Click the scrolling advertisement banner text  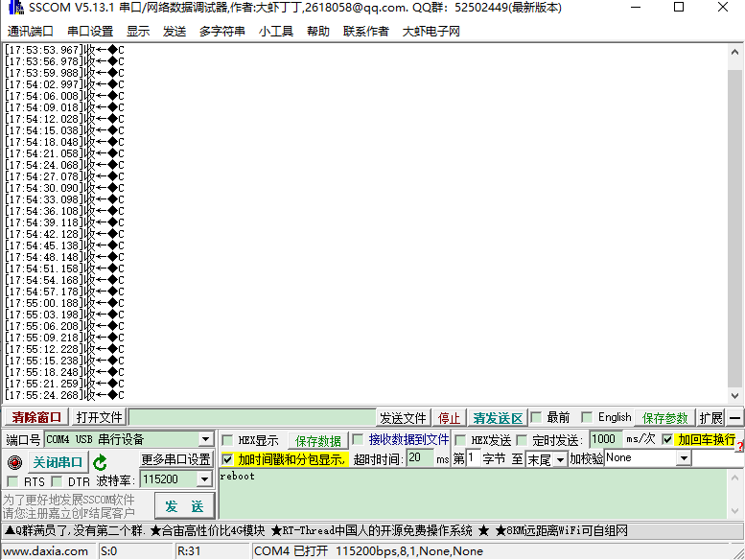[x=316, y=530]
